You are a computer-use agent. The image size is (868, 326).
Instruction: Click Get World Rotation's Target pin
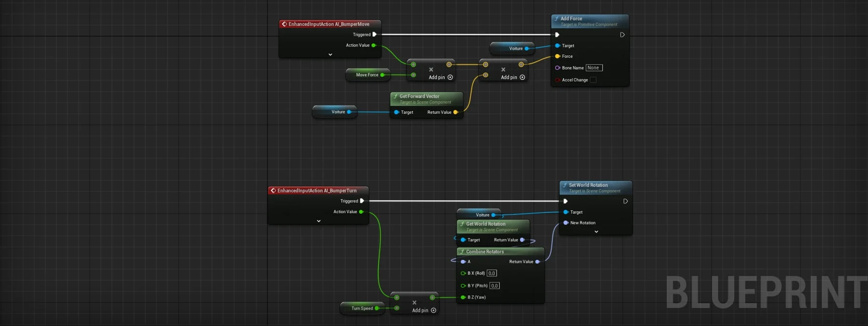click(463, 240)
